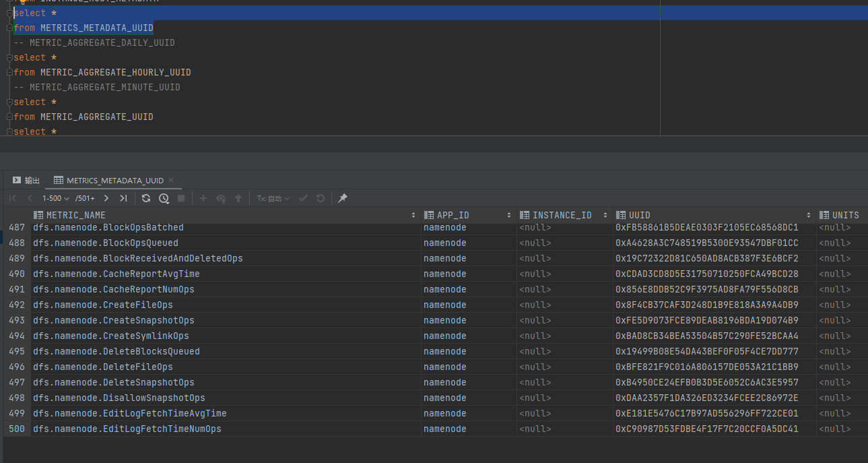This screenshot has width=868, height=463.
Task: Collapse the select block above METRIC_AGGREGATE_UUID
Action: click(9, 102)
